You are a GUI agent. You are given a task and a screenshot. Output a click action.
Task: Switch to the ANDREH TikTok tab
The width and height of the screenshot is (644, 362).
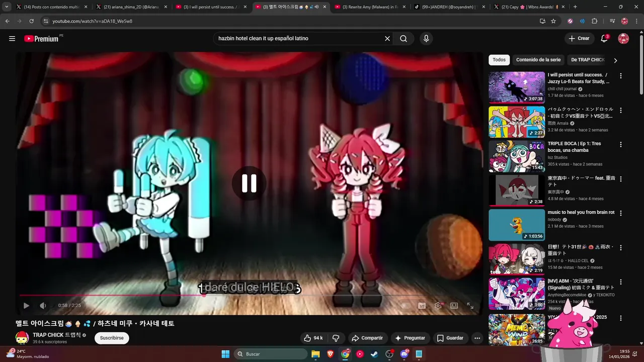[x=449, y=7]
